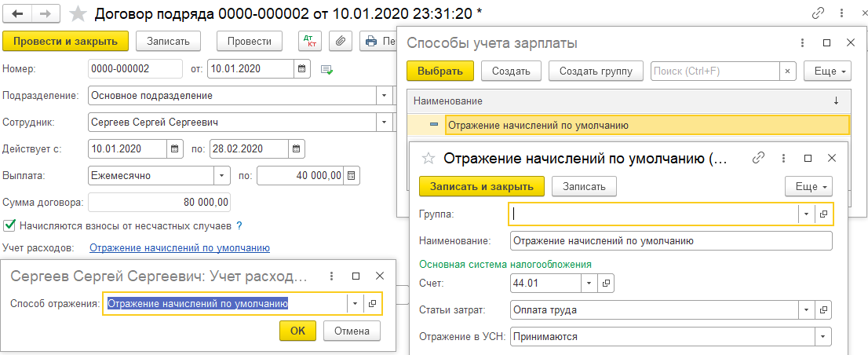
Task: Open the Статьи затрат dropdown
Action: (x=807, y=309)
